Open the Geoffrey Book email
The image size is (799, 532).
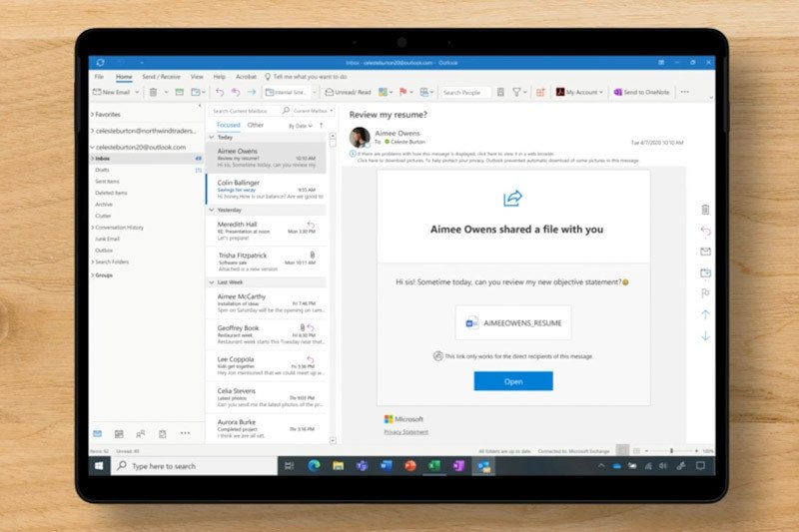(266, 334)
